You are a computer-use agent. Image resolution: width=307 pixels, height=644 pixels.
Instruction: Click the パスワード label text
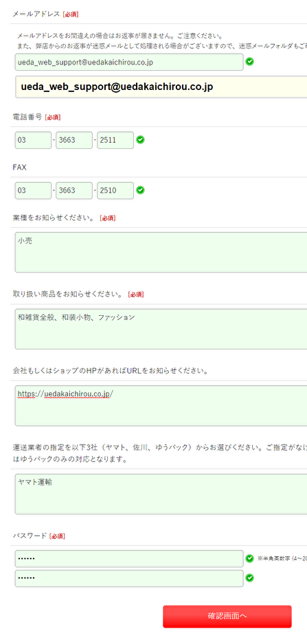click(30, 536)
